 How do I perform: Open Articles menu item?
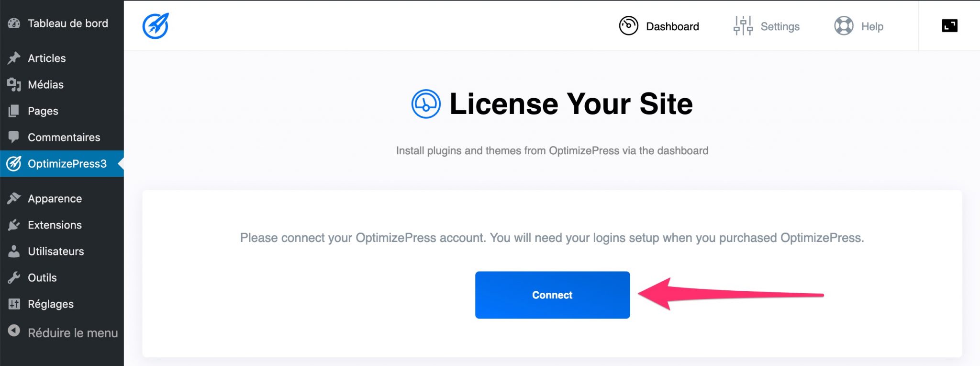pos(62,58)
